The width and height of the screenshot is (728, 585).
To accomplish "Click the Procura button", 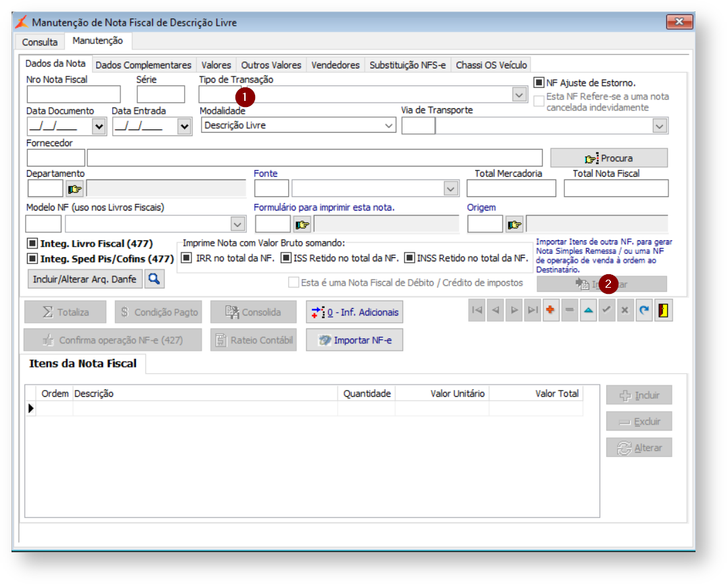I will 608,158.
